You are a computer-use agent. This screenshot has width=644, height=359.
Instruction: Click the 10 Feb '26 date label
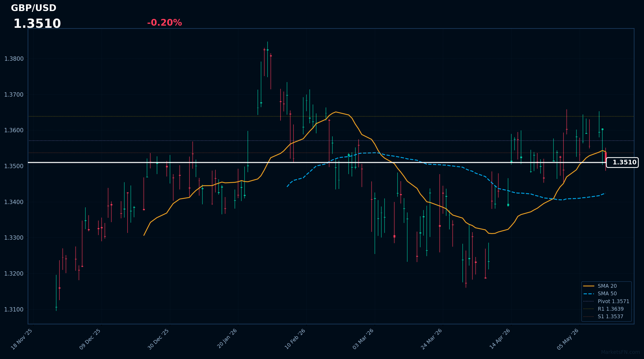click(x=295, y=339)
